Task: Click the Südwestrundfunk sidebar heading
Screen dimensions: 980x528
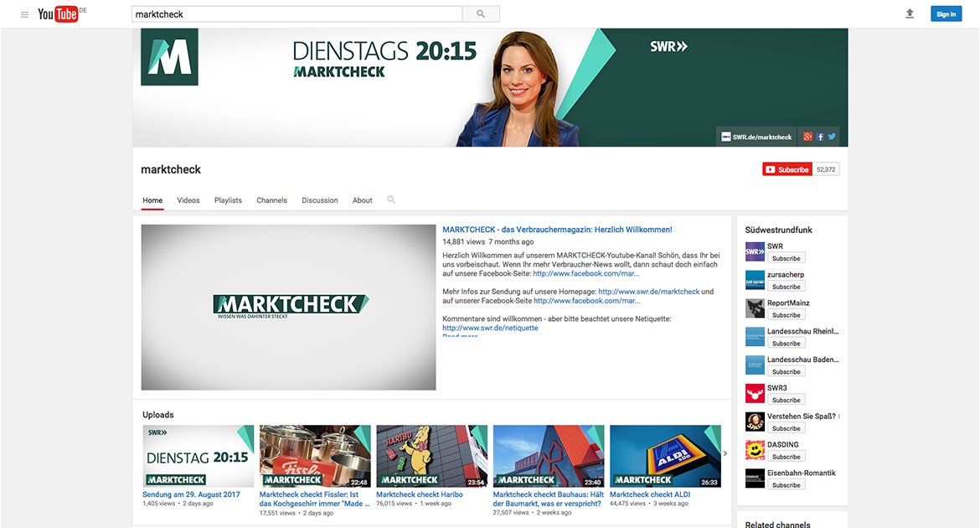Action: pos(779,230)
